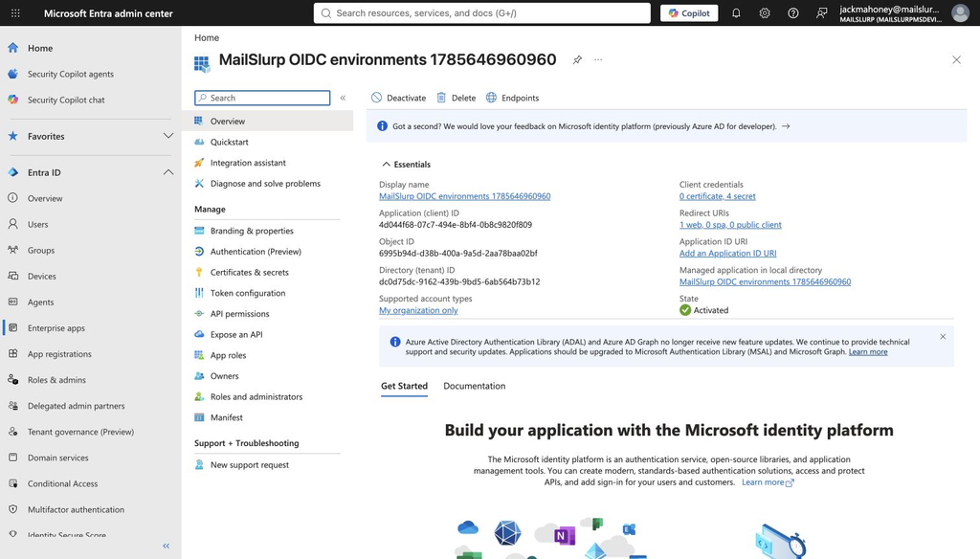Expand the Favorites section
980x559 pixels.
tap(168, 136)
